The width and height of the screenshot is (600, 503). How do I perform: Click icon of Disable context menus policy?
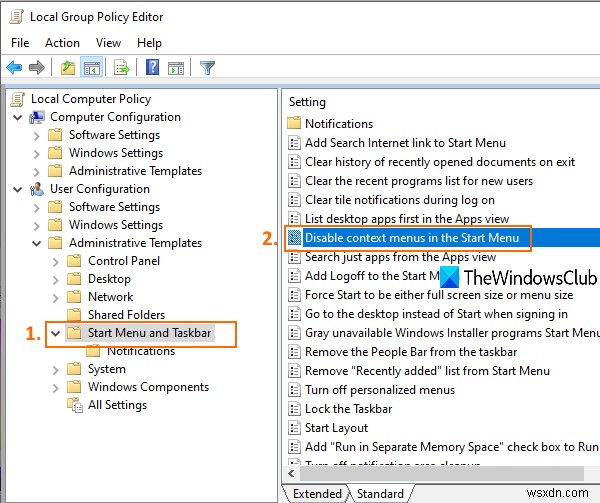(x=294, y=238)
